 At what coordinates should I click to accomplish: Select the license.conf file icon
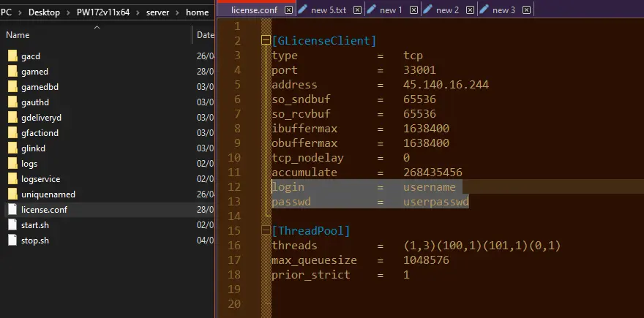click(x=12, y=210)
